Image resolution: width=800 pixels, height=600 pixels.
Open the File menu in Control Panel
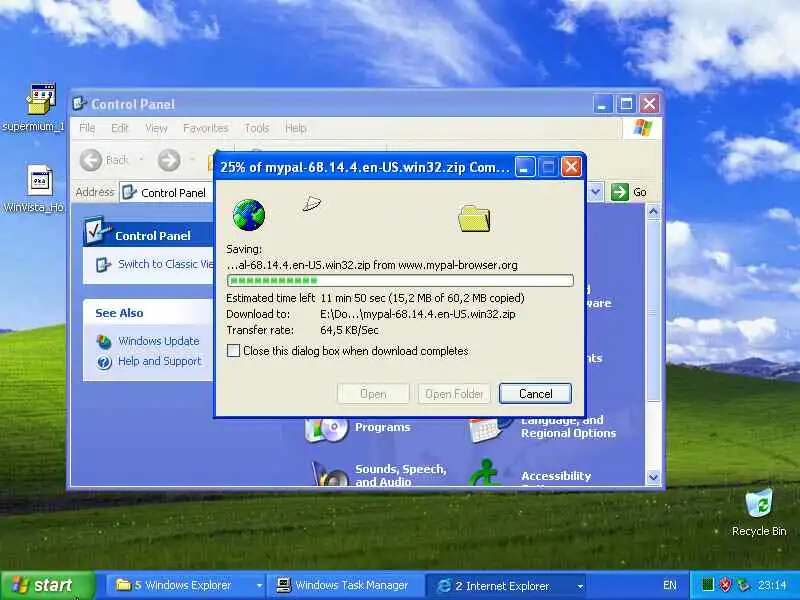point(87,128)
